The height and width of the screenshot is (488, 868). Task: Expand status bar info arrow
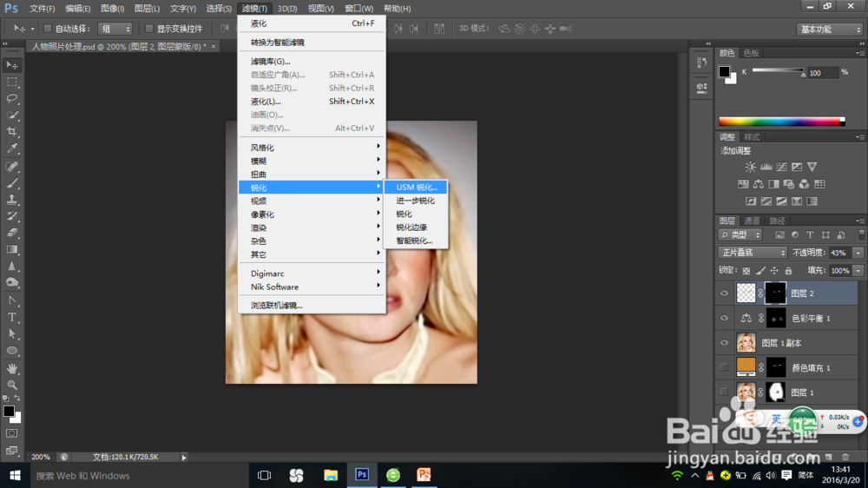pyautogui.click(x=184, y=457)
